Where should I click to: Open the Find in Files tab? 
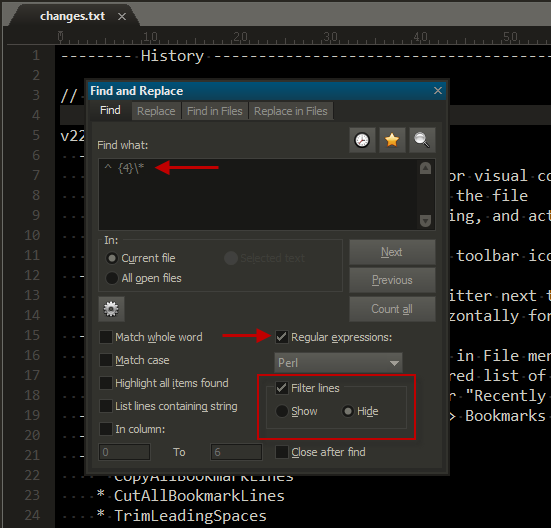(214, 111)
